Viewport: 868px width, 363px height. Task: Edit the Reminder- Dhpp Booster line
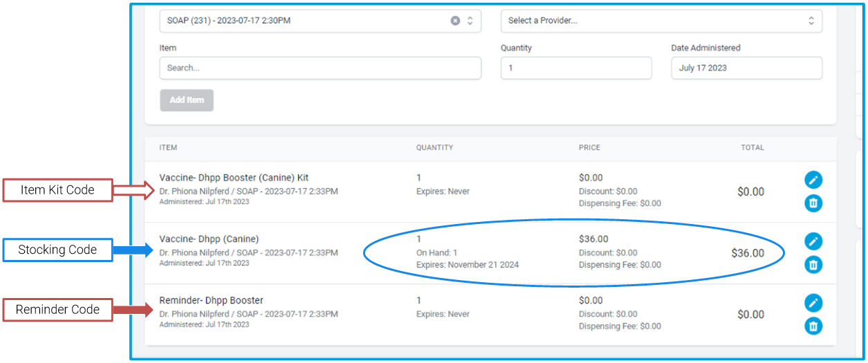(x=813, y=303)
